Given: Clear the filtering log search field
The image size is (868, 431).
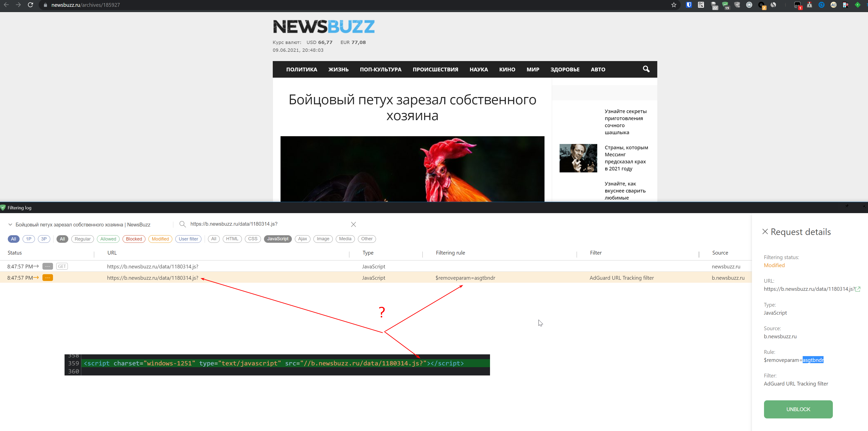Looking at the screenshot, I should point(353,224).
